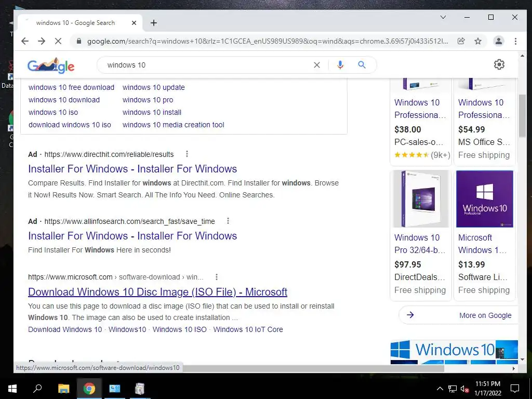Viewport: 532px width, 399px height.
Task: Open 'download windows 10 iso' related search
Action: coord(70,125)
